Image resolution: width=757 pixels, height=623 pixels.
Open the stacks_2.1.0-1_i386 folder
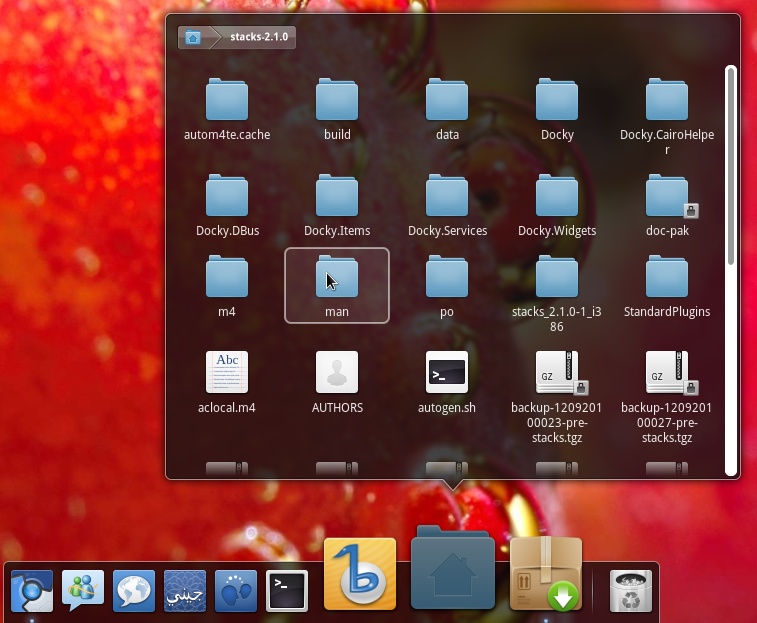tap(557, 294)
